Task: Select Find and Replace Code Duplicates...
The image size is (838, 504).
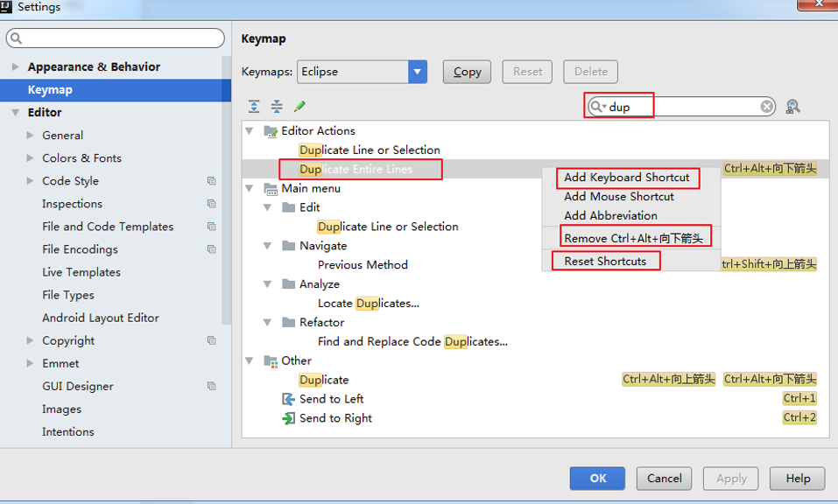Action: click(412, 342)
